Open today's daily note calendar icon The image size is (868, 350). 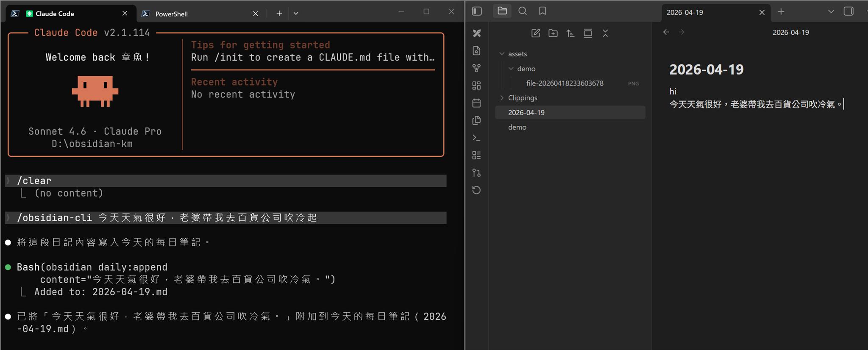click(x=476, y=103)
